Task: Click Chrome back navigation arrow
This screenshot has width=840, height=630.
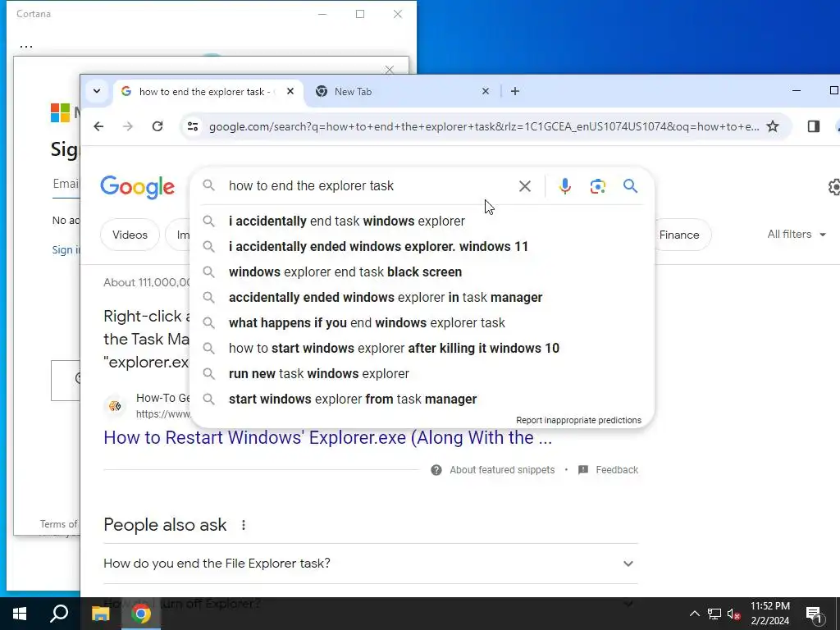Action: tap(98, 126)
